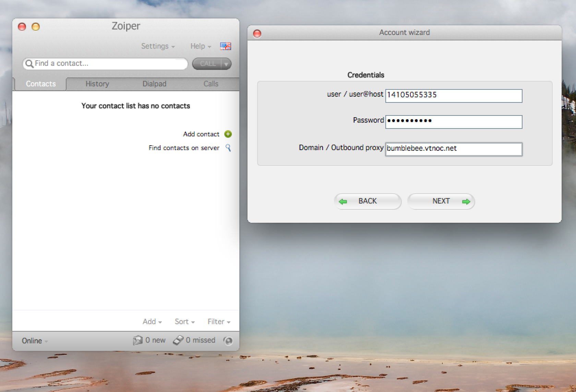The height and width of the screenshot is (392, 576).
Task: Minimize the Zoiper window with yellow button
Action: pyautogui.click(x=36, y=26)
